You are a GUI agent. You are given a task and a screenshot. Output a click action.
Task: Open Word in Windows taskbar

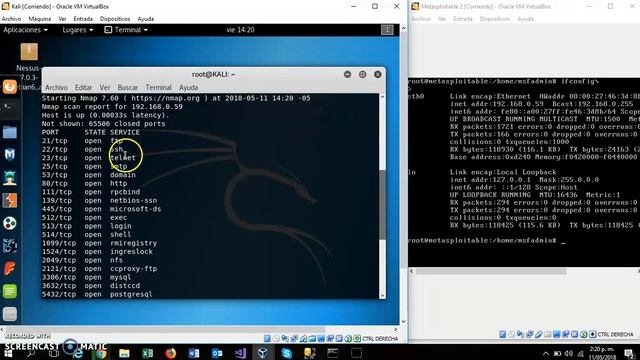(x=194, y=353)
